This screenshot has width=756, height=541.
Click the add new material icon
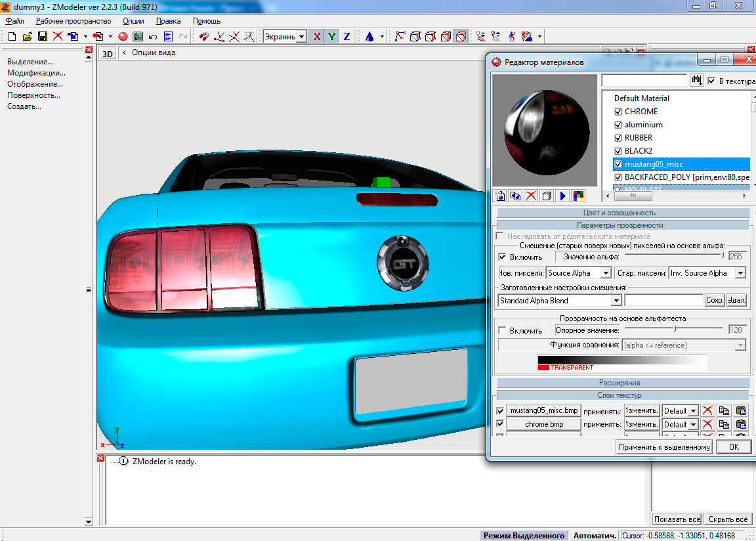pyautogui.click(x=500, y=196)
